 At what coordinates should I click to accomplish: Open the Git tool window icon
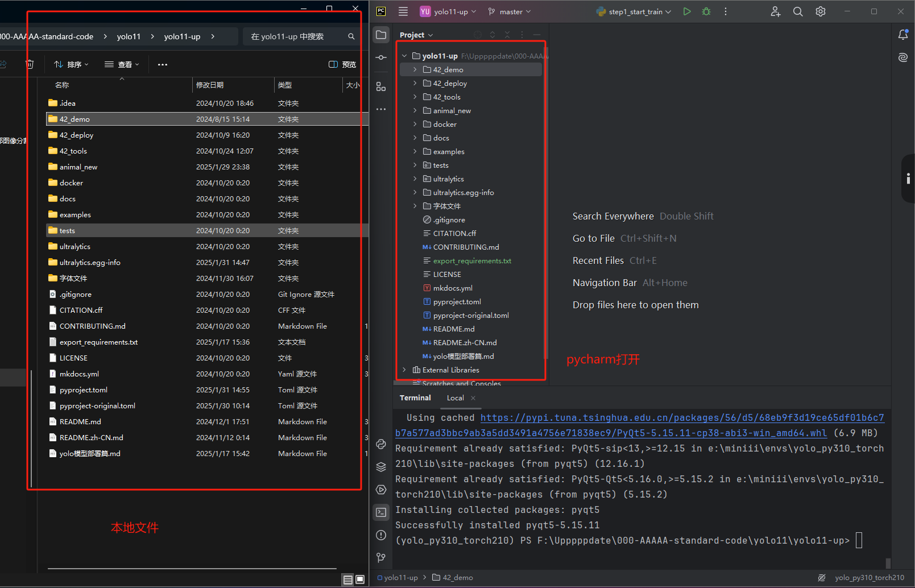(x=381, y=558)
